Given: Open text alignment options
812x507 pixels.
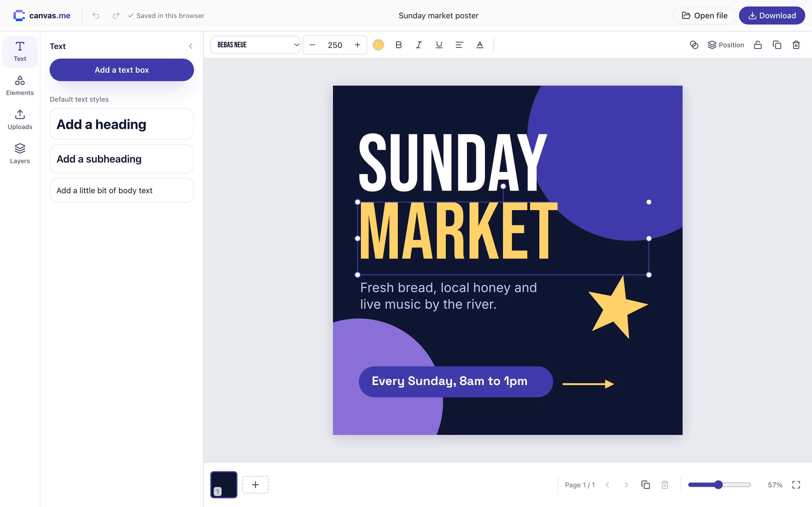Looking at the screenshot, I should point(459,45).
